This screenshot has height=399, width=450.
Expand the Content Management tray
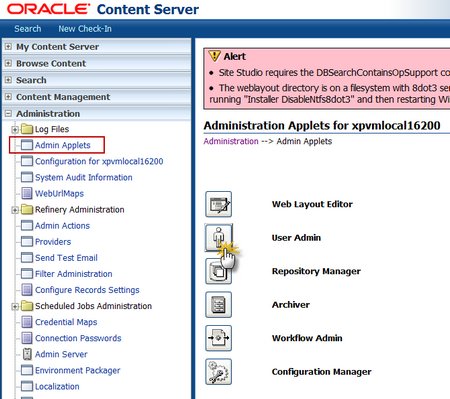pyautogui.click(x=8, y=97)
